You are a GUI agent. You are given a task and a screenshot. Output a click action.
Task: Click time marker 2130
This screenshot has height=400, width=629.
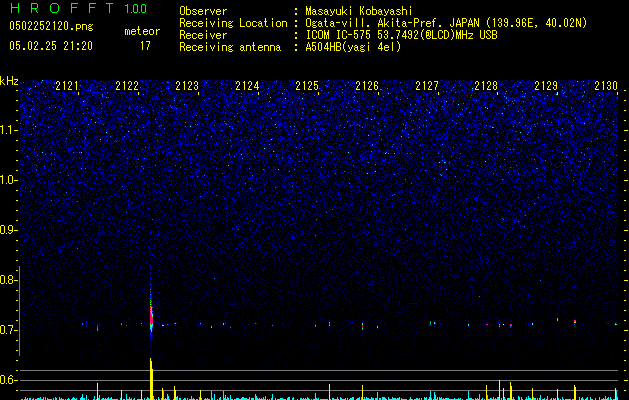(606, 86)
